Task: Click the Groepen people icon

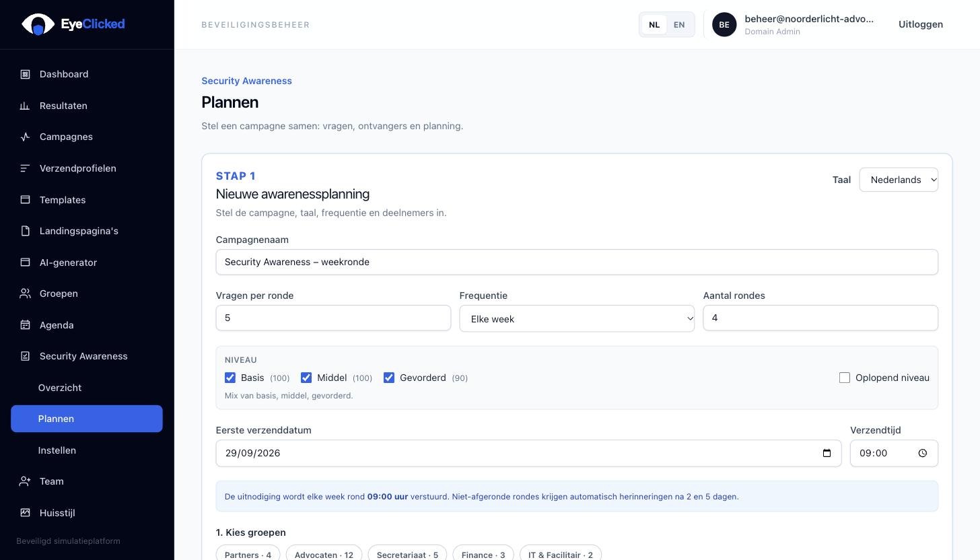Action: point(25,293)
